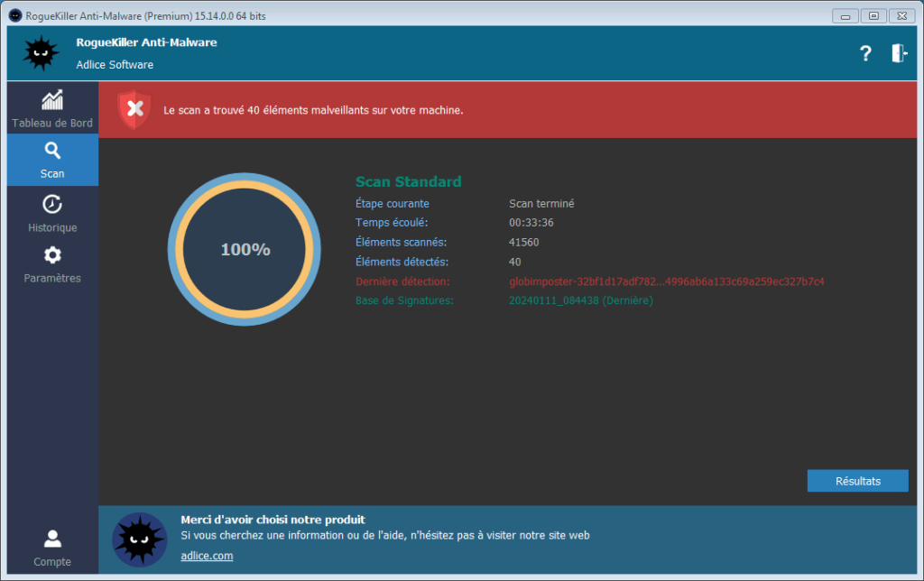Image resolution: width=924 pixels, height=581 pixels.
Task: Click the mascot icon in footer banner
Action: pyautogui.click(x=139, y=539)
